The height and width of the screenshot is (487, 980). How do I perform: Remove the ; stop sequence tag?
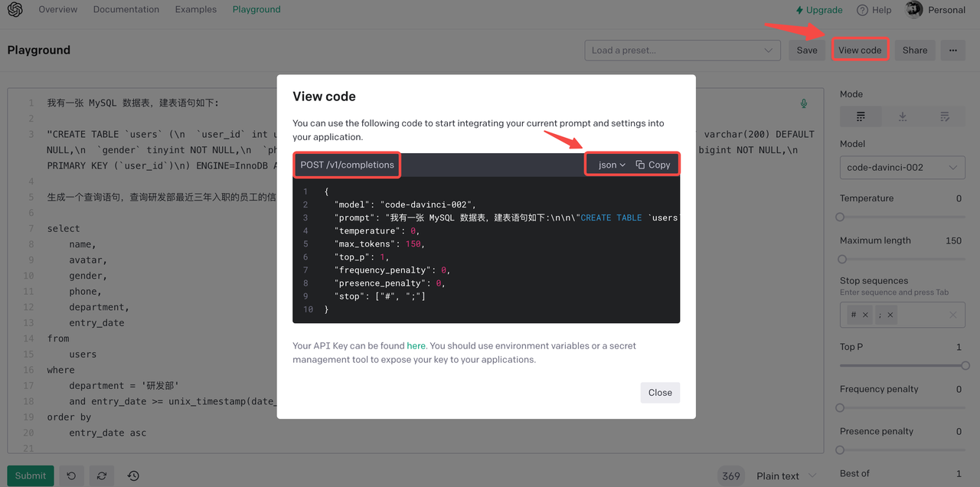[890, 315]
